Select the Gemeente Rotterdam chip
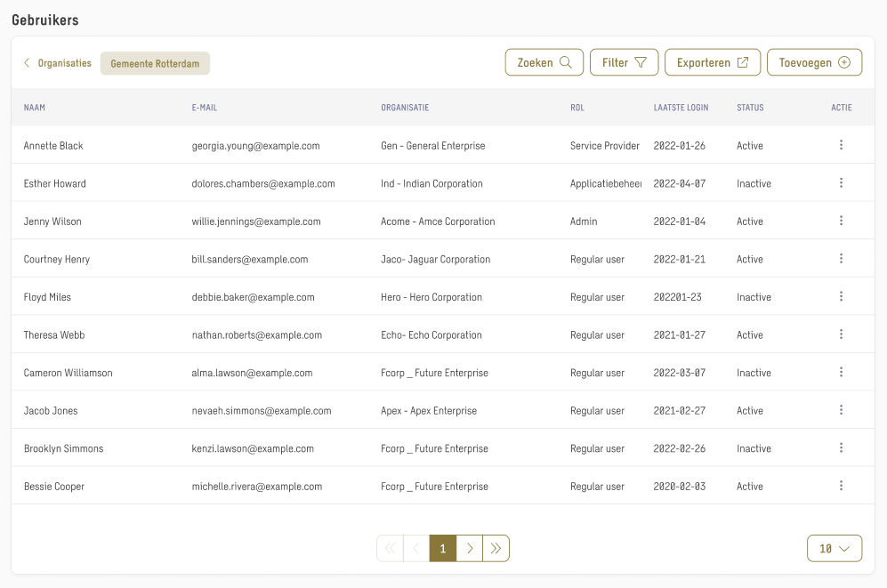Viewport: 887px width, 588px height. tap(155, 63)
